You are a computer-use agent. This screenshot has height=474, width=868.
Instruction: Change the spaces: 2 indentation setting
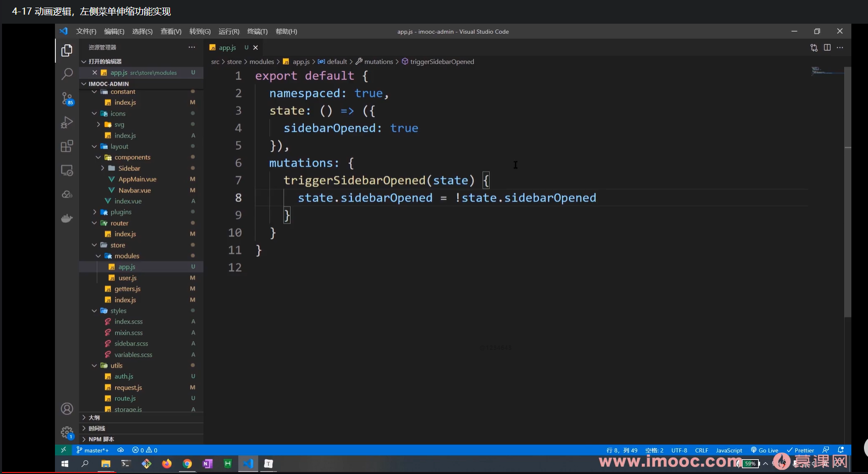pos(654,450)
